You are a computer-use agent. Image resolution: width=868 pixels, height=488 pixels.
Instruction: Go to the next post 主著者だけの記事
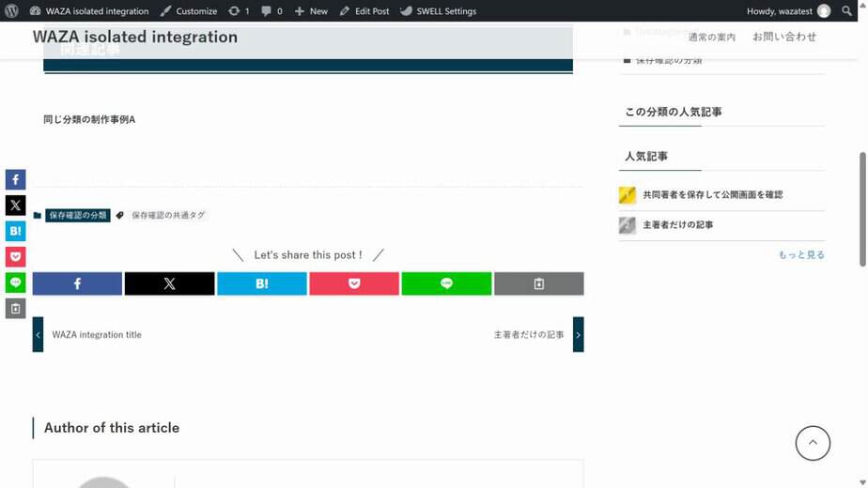tap(529, 335)
